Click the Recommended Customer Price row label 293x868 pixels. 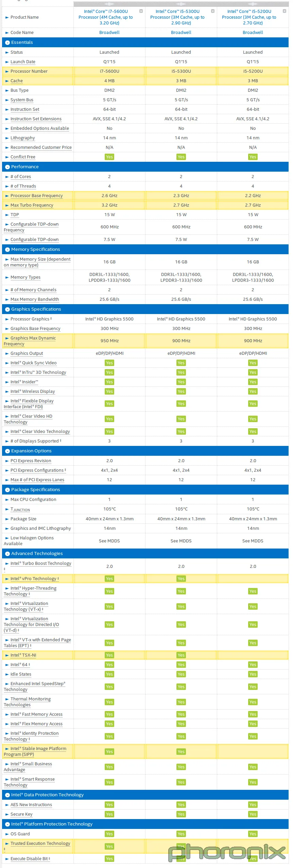click(41, 147)
